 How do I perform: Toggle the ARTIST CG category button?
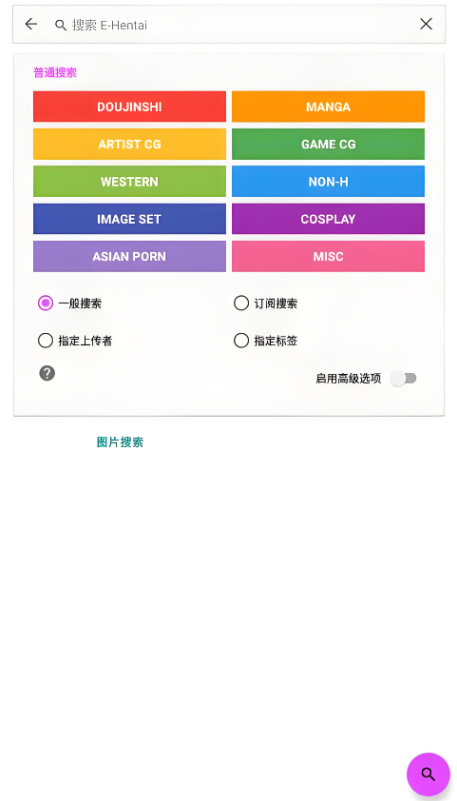coord(130,144)
